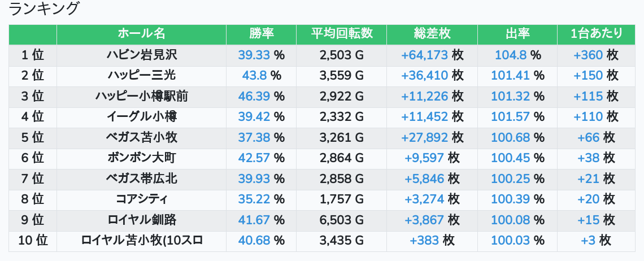
Task: Click the ベガス帯広北 hall name
Action: click(141, 179)
